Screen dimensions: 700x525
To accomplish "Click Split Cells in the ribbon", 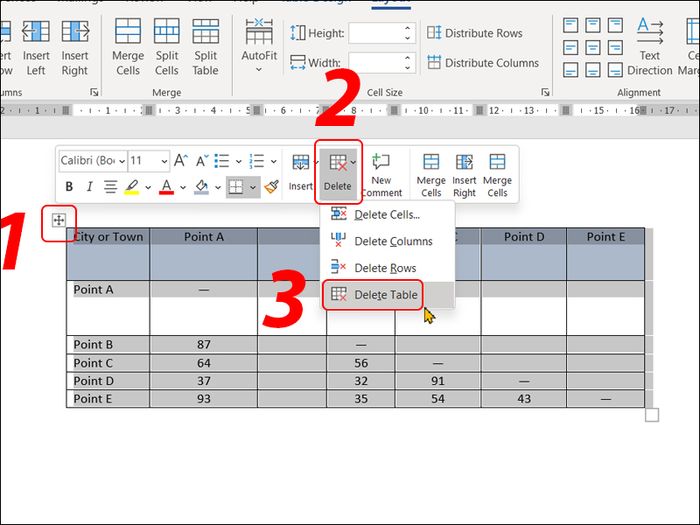I will [167, 47].
